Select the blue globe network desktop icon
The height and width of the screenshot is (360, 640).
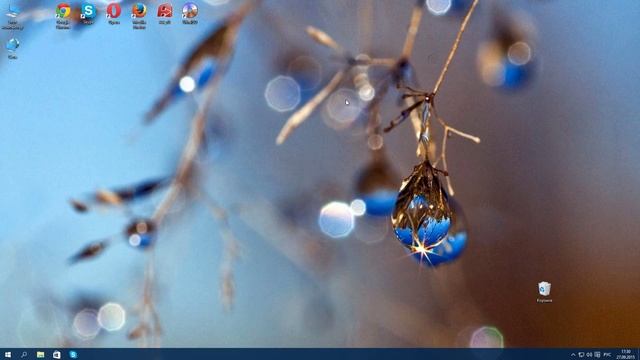click(x=13, y=48)
